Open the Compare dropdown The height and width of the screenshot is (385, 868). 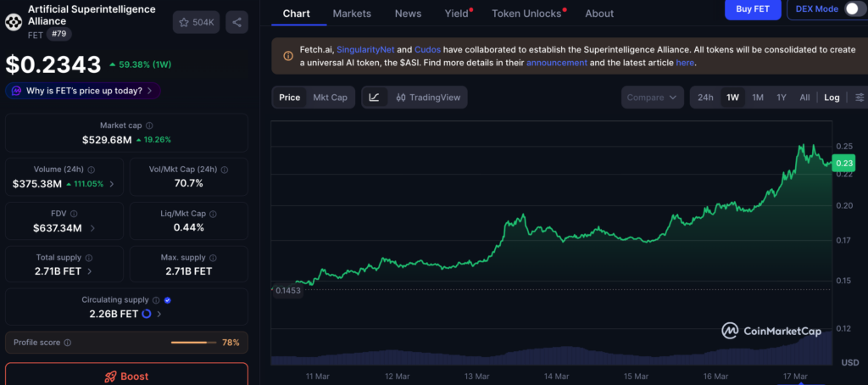click(652, 98)
